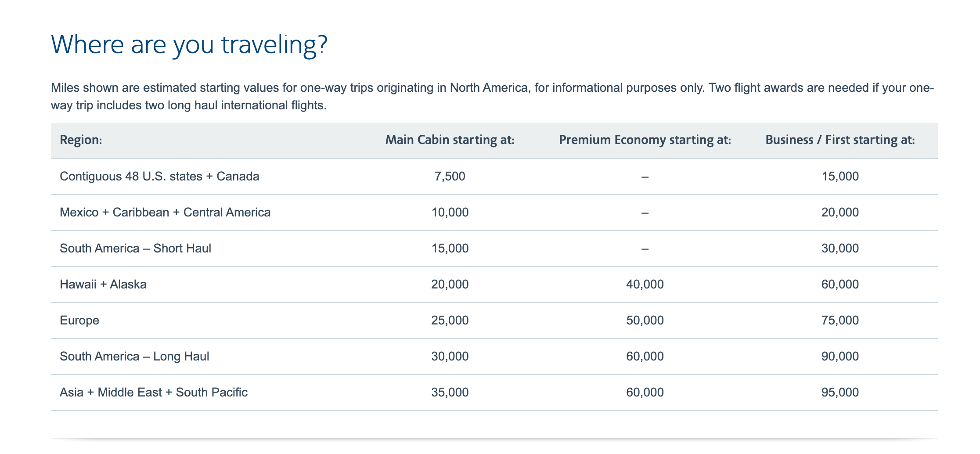The height and width of the screenshot is (454, 980).
Task: Click the 35,000 Main Cabin miles value
Action: point(450,393)
